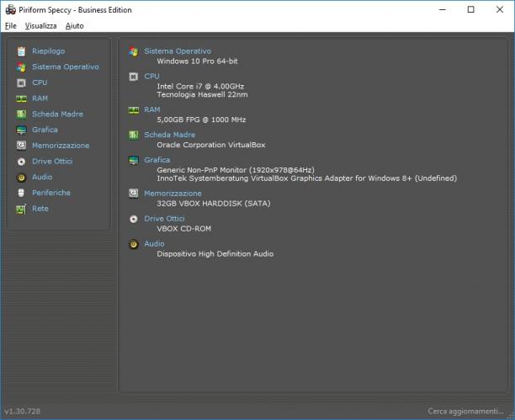Click Audio heading link in summary
Viewport: 515px width, 420px height.
click(x=154, y=244)
